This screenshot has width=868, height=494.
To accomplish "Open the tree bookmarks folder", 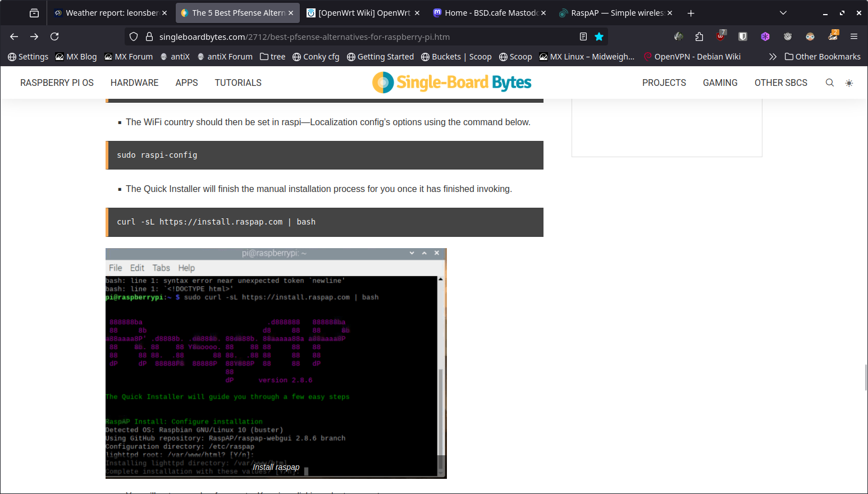I will tap(272, 57).
